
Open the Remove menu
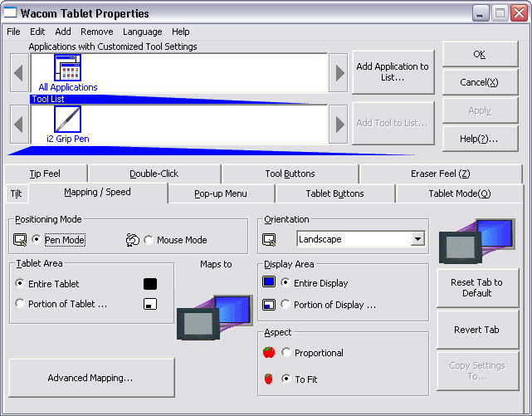pos(97,32)
